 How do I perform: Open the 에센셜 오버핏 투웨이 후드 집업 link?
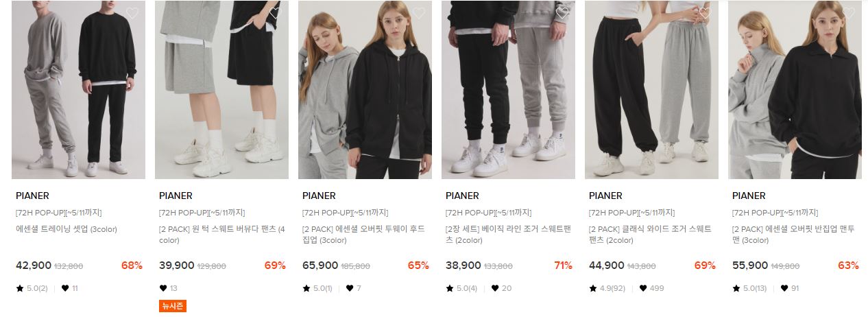pos(365,235)
